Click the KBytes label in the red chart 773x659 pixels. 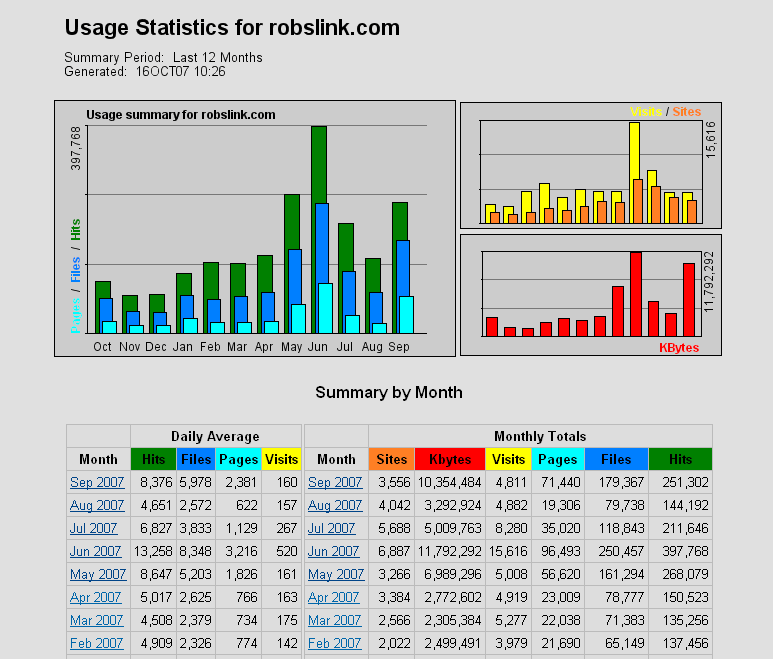[679, 347]
